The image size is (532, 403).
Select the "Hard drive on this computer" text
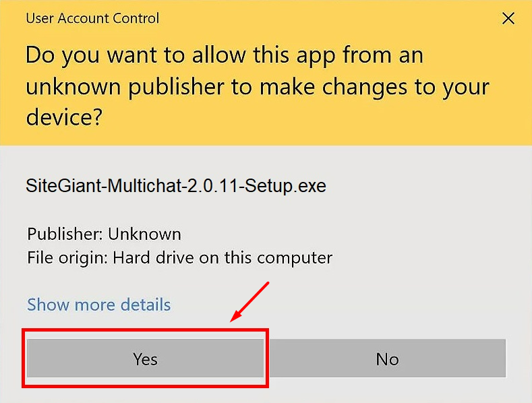click(x=223, y=257)
